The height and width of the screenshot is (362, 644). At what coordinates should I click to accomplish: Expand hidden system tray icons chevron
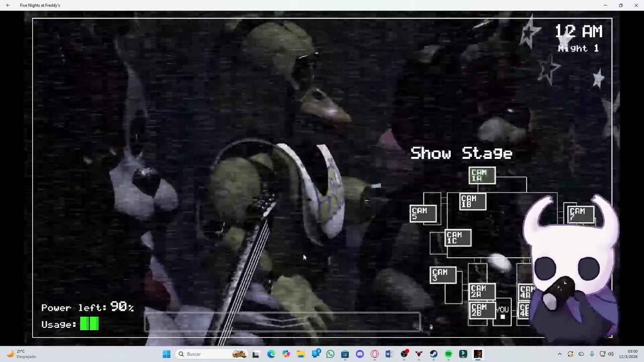coord(559,354)
